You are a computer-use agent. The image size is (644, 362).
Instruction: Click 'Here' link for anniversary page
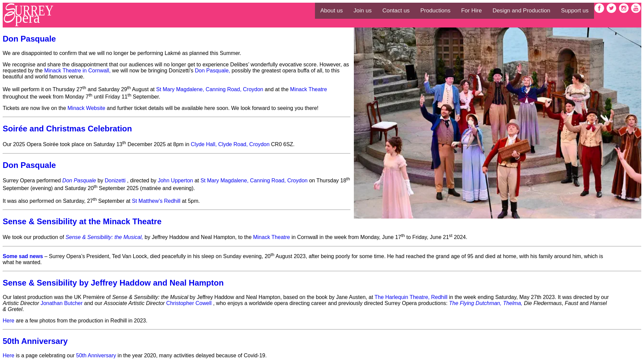tap(8, 356)
